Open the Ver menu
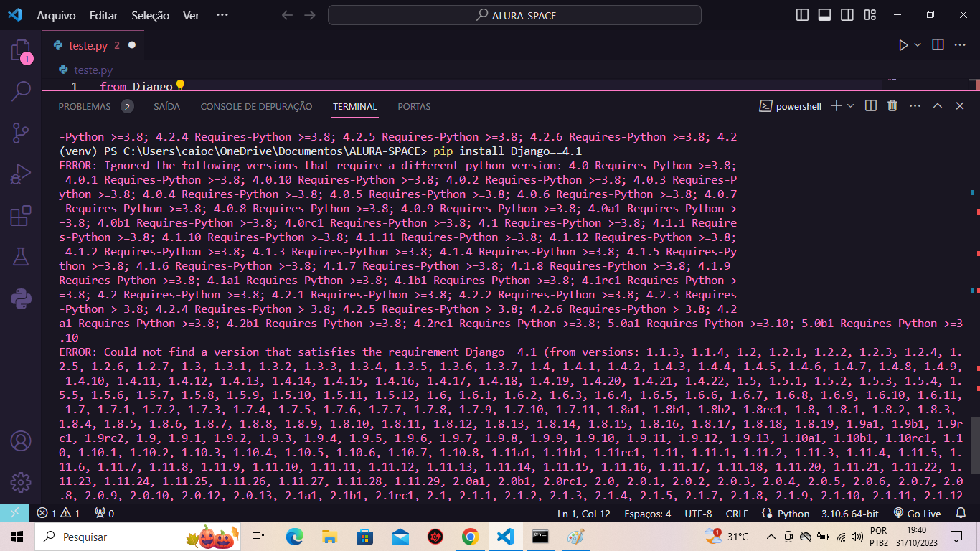Screen dimensions: 980x551 [x=192, y=15]
